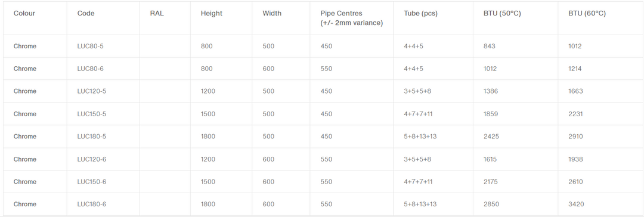Click the Colour column header
644x217 pixels.
tap(24, 13)
